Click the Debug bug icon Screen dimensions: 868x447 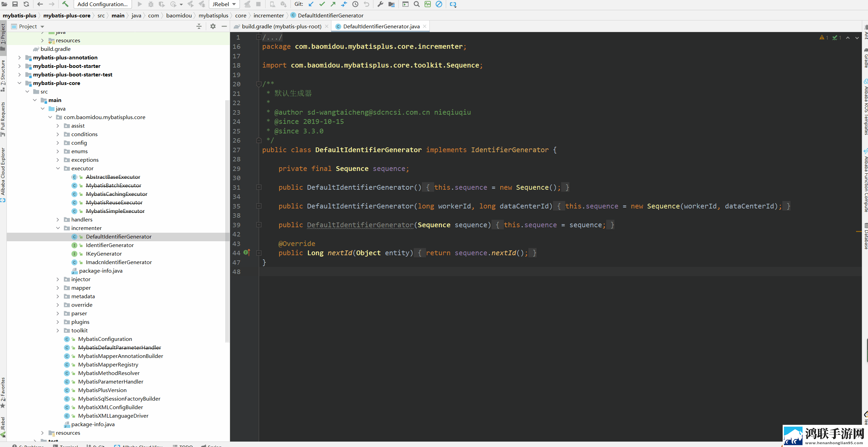pyautogui.click(x=151, y=4)
